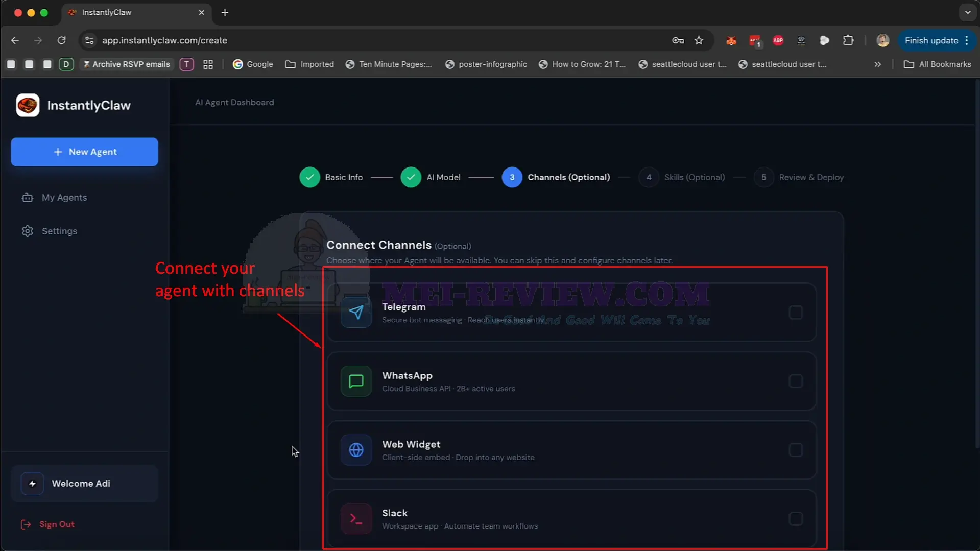Open the Telegram channel icon
Screen dimensions: 980x551
tap(356, 313)
